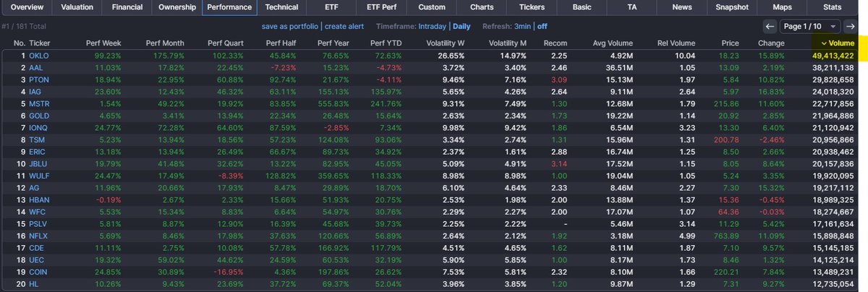The width and height of the screenshot is (868, 292).
Task: Sort by Rel Volume column
Action: 676,43
